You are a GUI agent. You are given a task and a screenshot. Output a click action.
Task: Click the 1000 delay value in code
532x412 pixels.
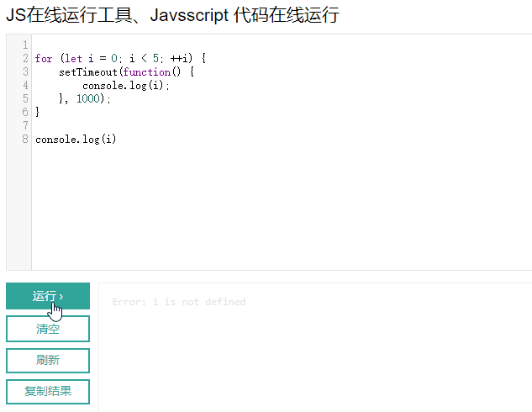(x=88, y=98)
